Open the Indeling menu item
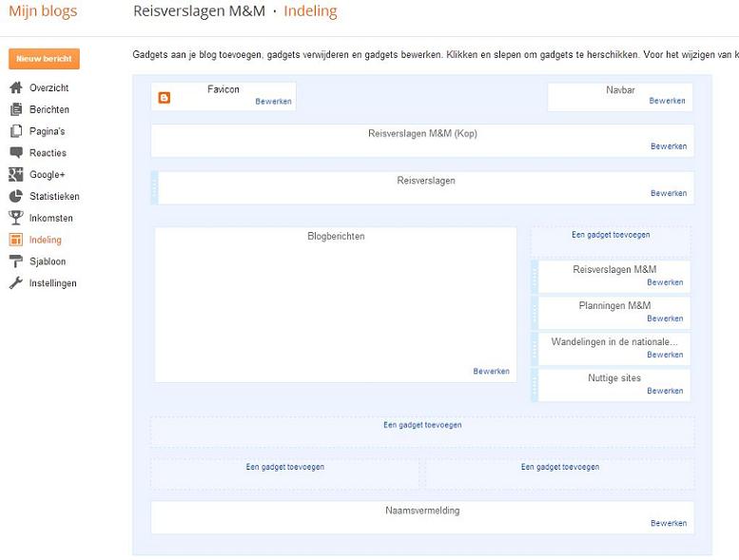Image resolution: width=739 pixels, height=560 pixels. tap(45, 240)
